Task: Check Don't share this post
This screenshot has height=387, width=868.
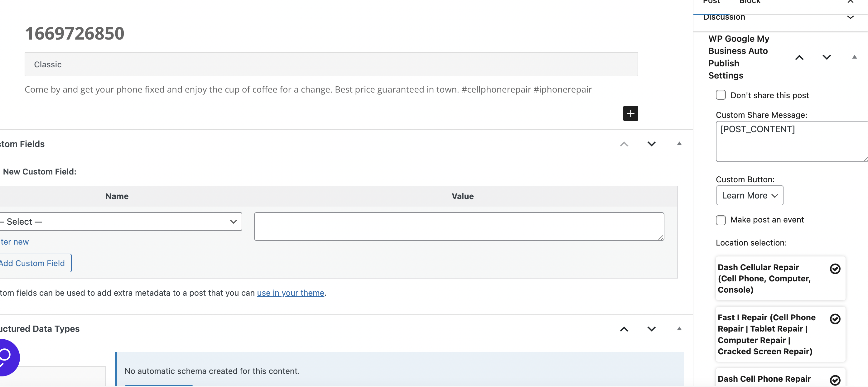Action: click(x=721, y=95)
